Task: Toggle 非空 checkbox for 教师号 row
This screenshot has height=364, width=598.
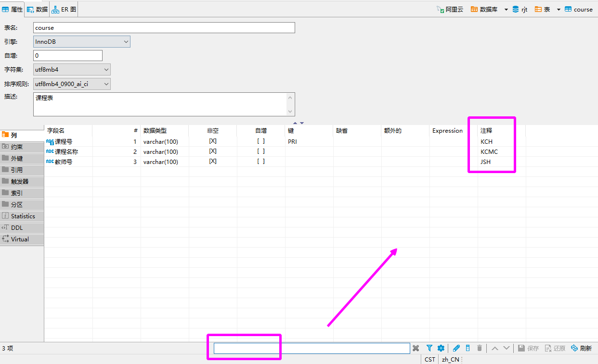Action: click(x=212, y=162)
